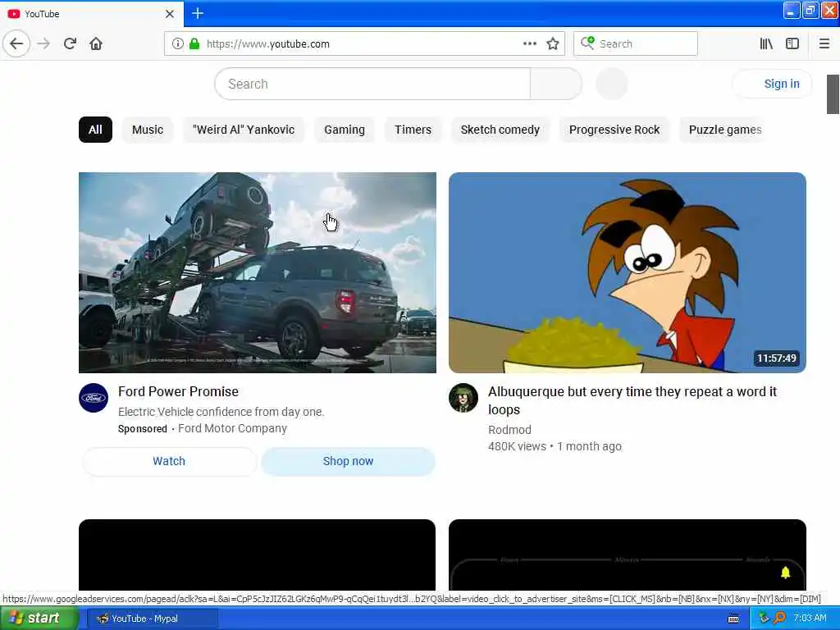Image resolution: width=840 pixels, height=630 pixels.
Task: Click the forward navigation arrow
Action: [x=43, y=44]
